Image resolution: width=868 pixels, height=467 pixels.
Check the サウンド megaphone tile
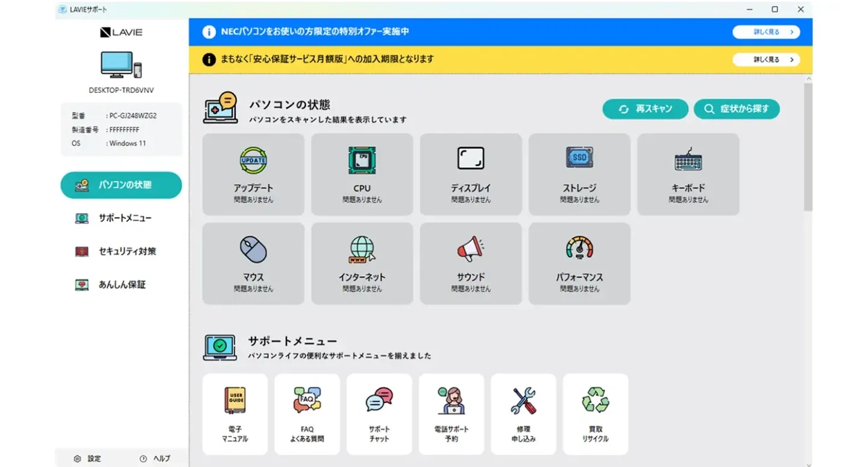471,264
